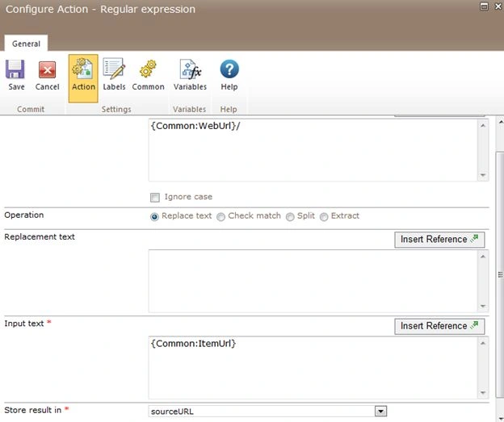This screenshot has height=422, width=504.
Task: Select the Action settings icon
Action: 83,68
